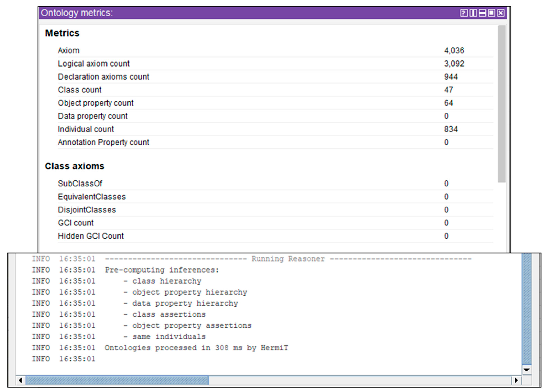Click the log panel scroll-left arrow
This screenshot has height=392, width=545.
coord(20,380)
